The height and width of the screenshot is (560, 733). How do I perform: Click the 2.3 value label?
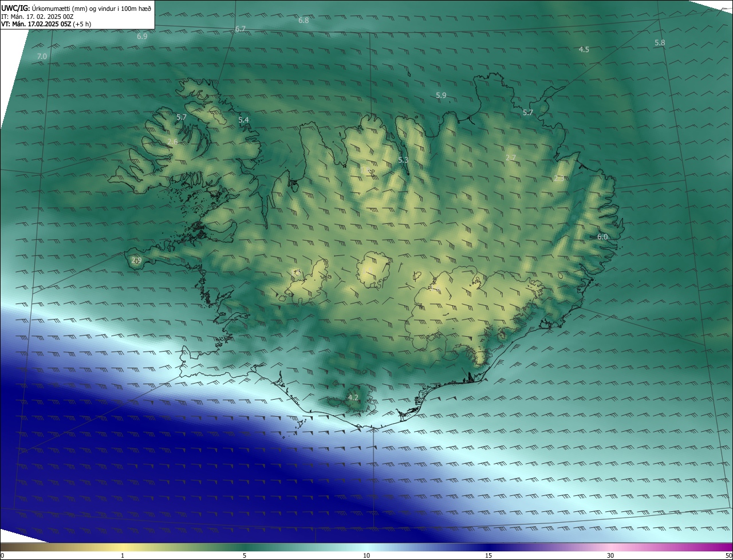pyautogui.click(x=559, y=179)
